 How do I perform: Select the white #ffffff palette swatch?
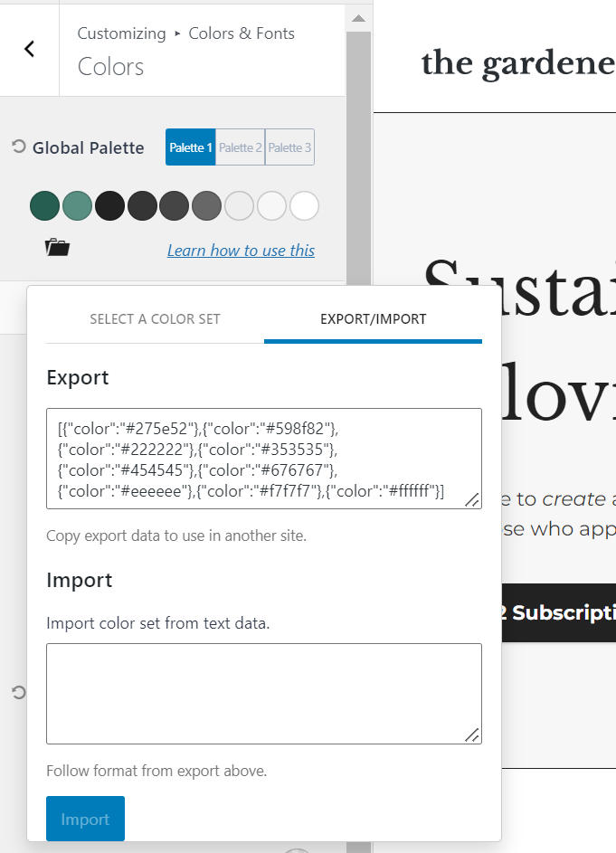tap(304, 206)
